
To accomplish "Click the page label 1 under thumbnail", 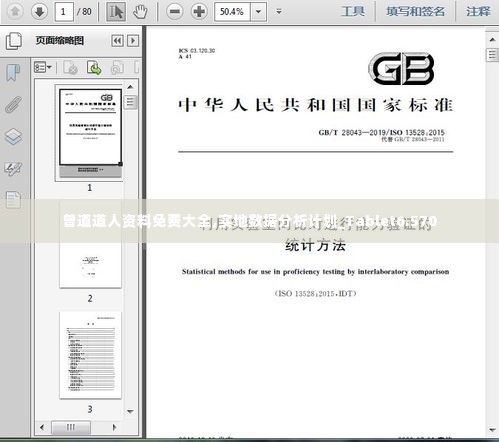I will [90, 188].
